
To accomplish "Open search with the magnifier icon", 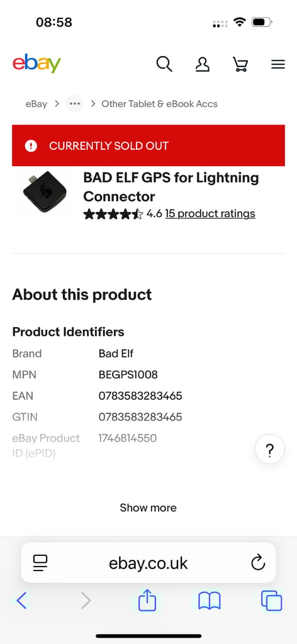I will [164, 64].
